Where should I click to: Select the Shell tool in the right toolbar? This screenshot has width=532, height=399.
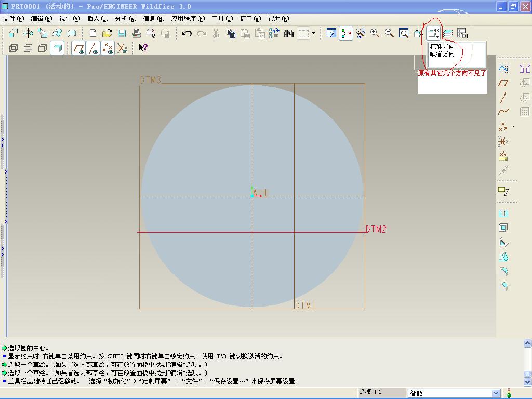coord(503,228)
